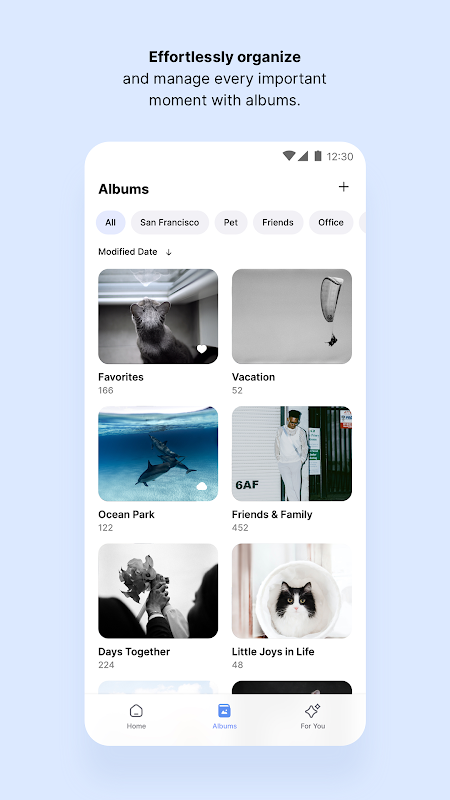Check the battery icon in status bar
This screenshot has width=450, height=800.
click(318, 156)
